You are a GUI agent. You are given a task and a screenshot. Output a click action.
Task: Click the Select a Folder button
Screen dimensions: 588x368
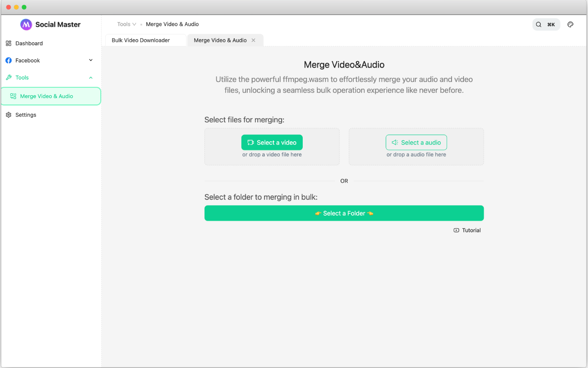point(344,213)
